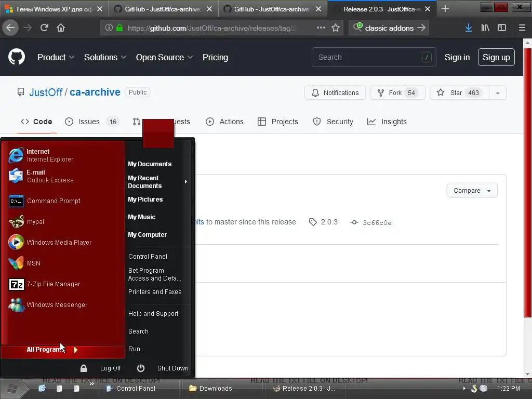532x399 pixels.
Task: Click the page vertical scrollbar thumb
Action: tap(527, 182)
